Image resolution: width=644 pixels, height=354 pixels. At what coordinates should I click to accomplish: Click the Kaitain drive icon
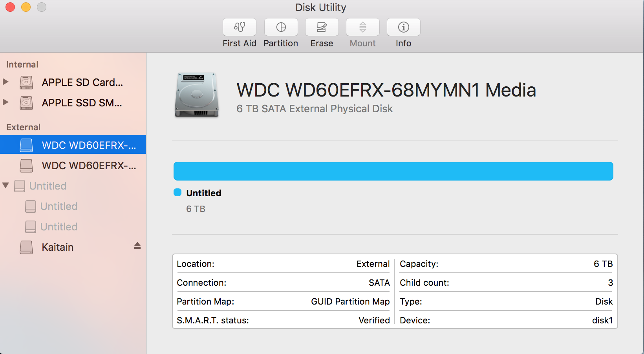pyautogui.click(x=26, y=247)
